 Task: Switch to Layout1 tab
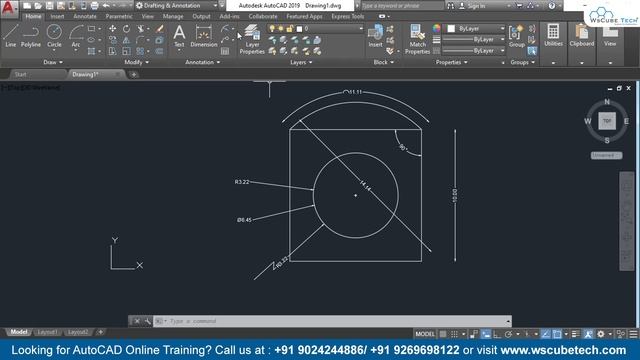(47, 332)
